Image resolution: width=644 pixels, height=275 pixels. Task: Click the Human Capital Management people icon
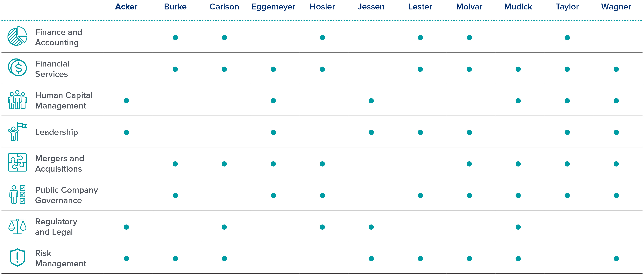[17, 100]
